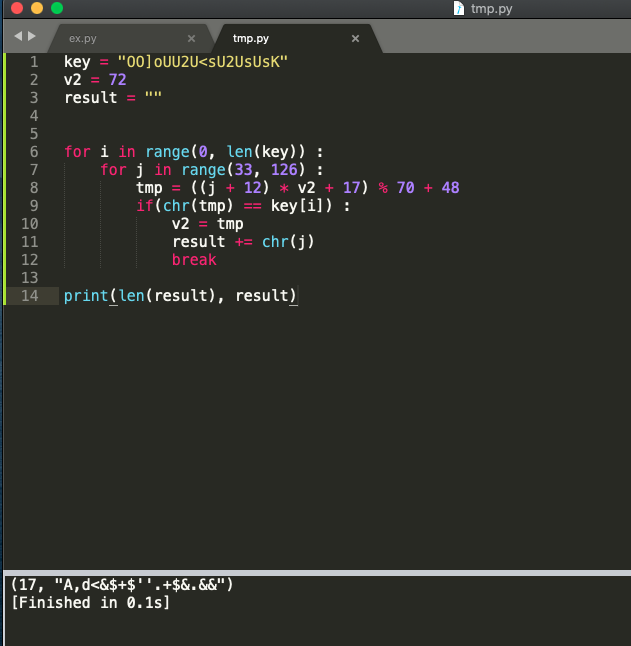The height and width of the screenshot is (646, 631).
Task: Minimize the window with yellow button
Action: 37,8
